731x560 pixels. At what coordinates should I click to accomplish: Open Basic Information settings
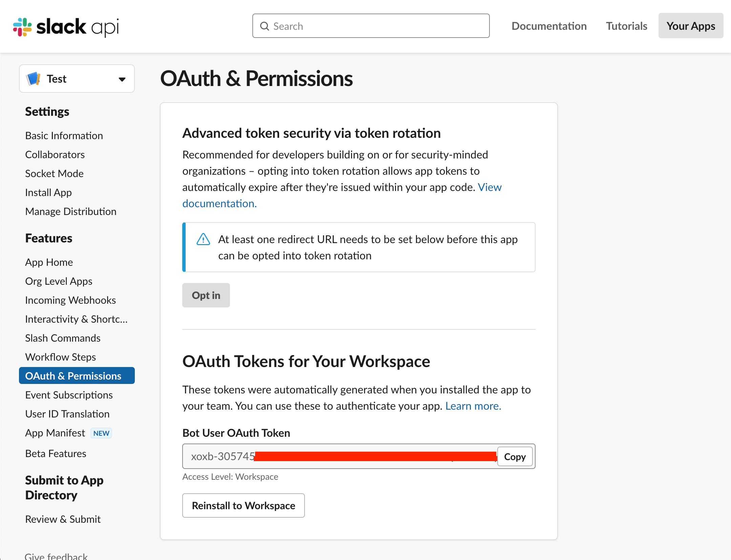coord(64,136)
